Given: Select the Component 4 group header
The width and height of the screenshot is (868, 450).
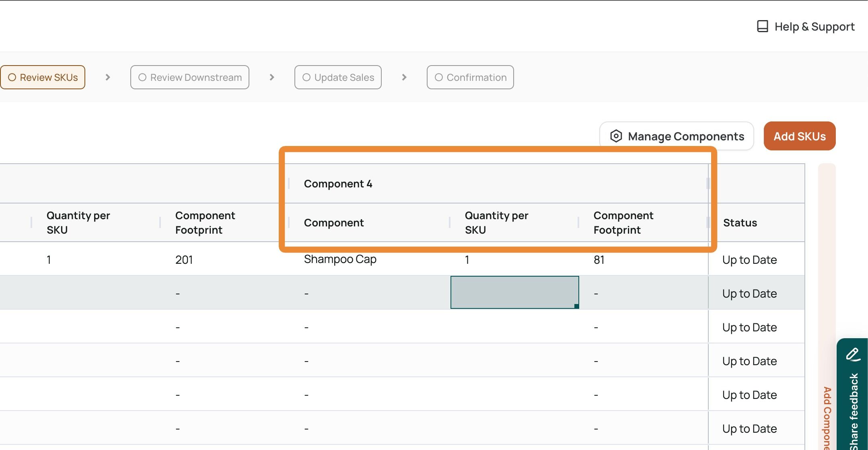Looking at the screenshot, I should [x=499, y=184].
